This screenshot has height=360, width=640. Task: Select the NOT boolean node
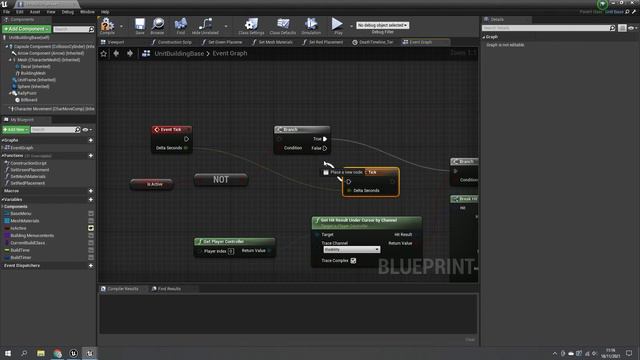click(221, 180)
